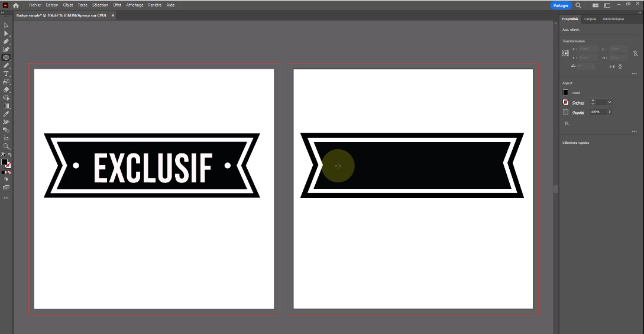Select the Eraser tool
The image size is (644, 334).
pos(6,89)
